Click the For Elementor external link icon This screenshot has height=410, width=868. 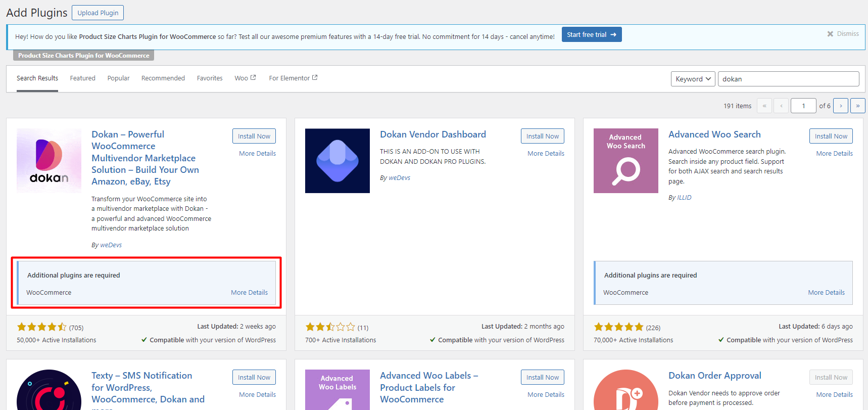point(315,77)
